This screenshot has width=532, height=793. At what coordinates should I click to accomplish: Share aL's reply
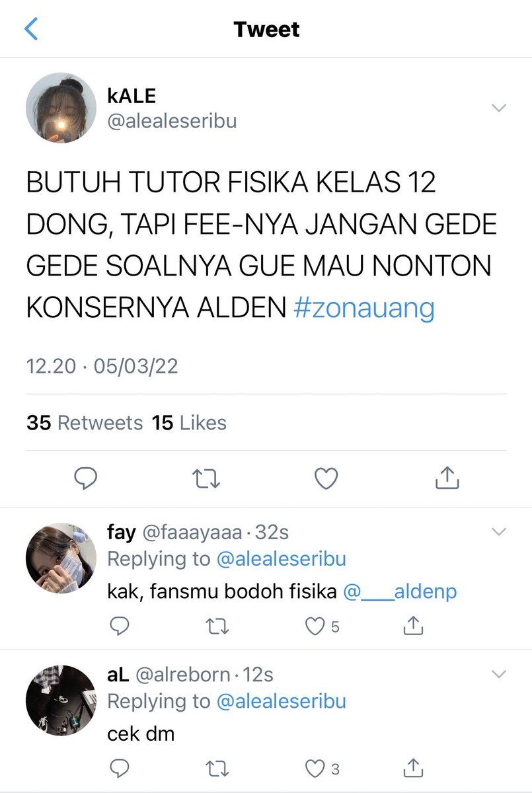(413, 767)
